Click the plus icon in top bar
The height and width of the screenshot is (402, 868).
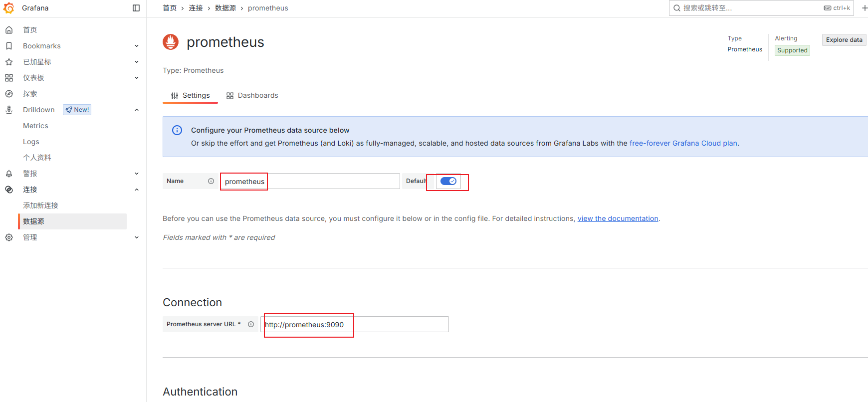coord(865,8)
